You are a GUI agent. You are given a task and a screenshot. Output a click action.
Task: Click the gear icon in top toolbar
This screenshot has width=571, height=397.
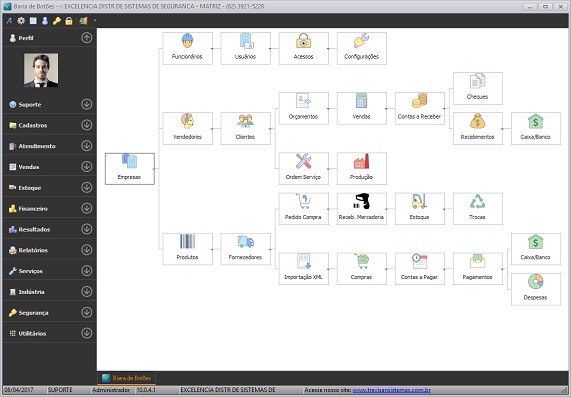pos(21,21)
